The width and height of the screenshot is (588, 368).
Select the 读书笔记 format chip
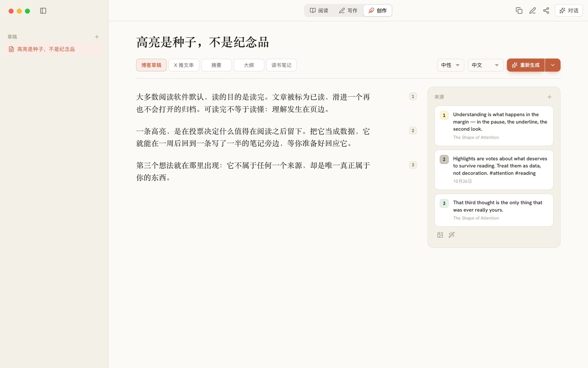[x=282, y=65]
